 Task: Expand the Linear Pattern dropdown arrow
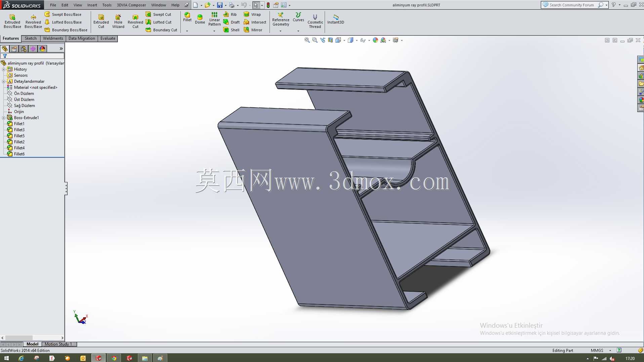(214, 31)
